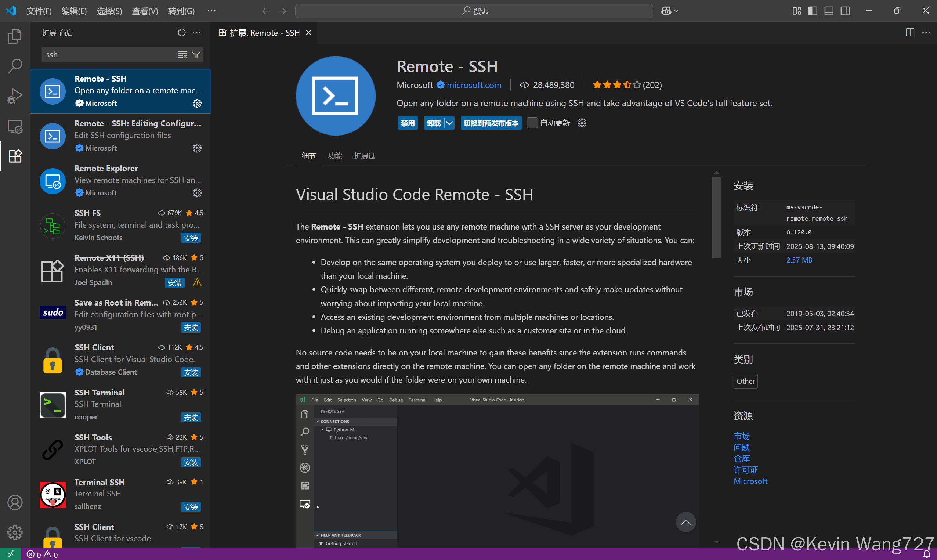Open the Go menu
Screen dimensions: 937x560
(x=181, y=11)
